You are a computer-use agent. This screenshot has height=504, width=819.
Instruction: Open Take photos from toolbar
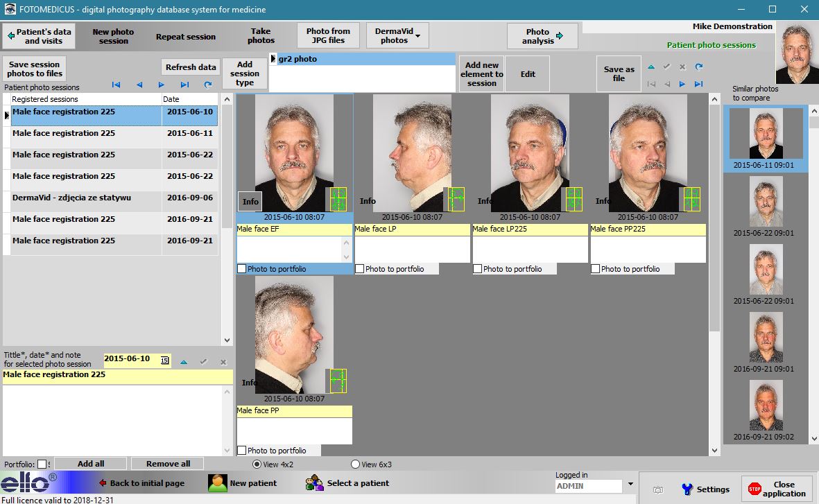261,36
